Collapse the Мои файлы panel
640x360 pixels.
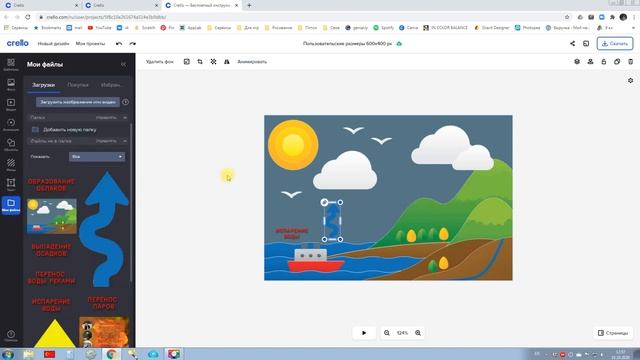pyautogui.click(x=123, y=64)
